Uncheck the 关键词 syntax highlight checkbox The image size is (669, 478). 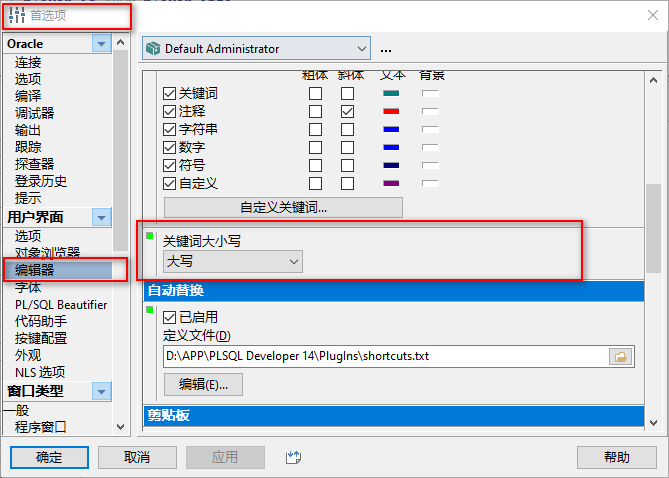[169, 93]
